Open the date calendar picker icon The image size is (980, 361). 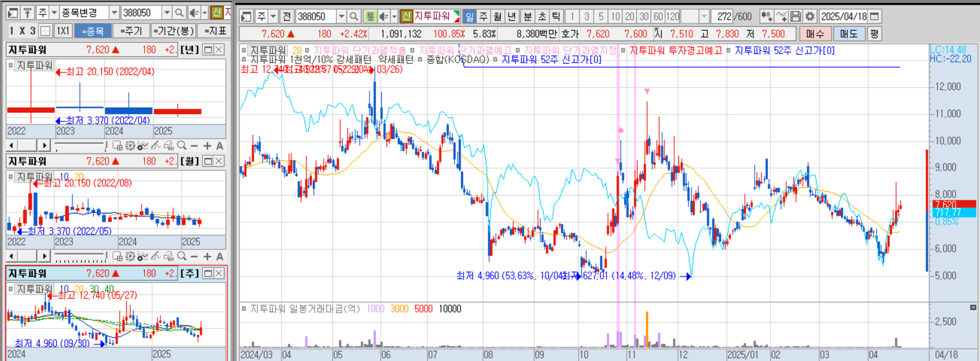pos(874,17)
